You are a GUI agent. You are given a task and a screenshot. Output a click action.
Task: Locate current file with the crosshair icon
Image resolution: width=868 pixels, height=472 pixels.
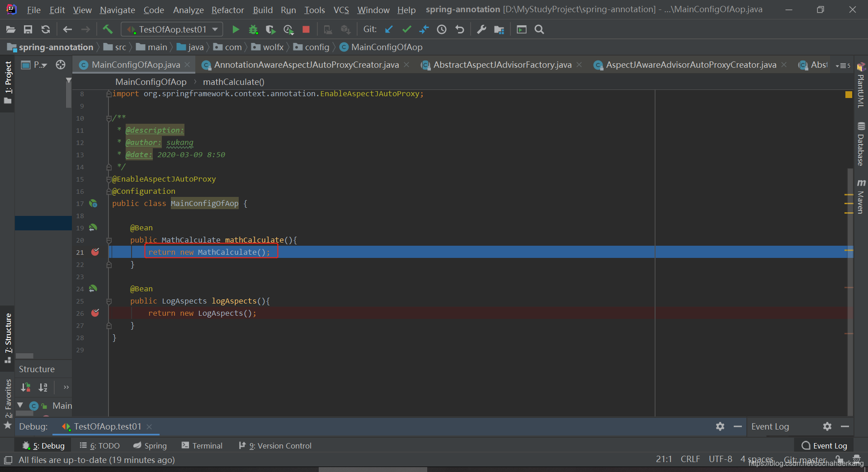(x=61, y=65)
